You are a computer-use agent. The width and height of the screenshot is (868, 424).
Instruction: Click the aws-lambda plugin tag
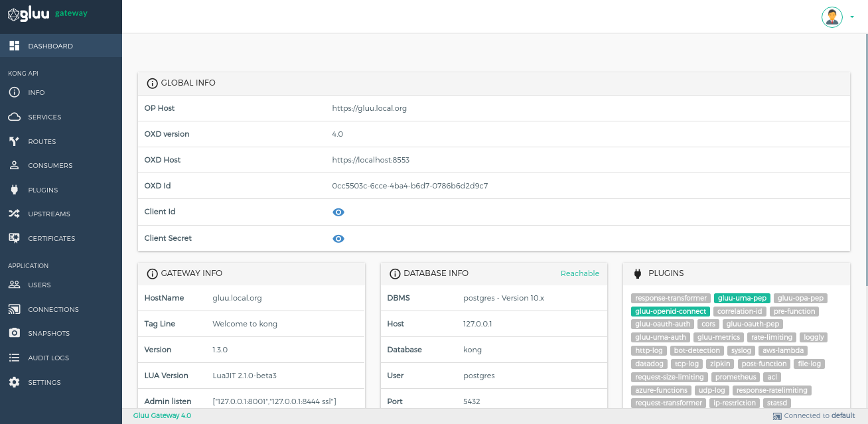783,350
